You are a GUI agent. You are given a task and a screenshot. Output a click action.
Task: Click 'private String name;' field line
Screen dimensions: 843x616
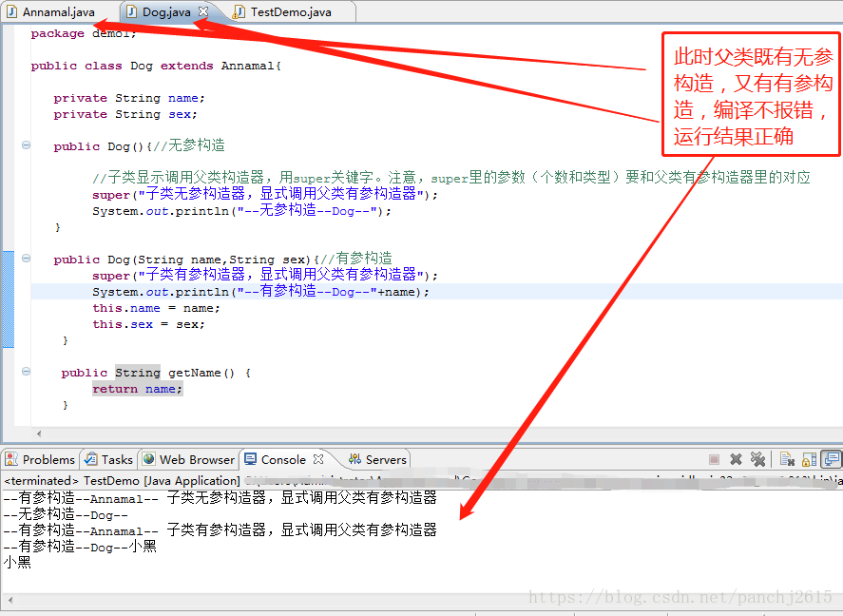[129, 98]
